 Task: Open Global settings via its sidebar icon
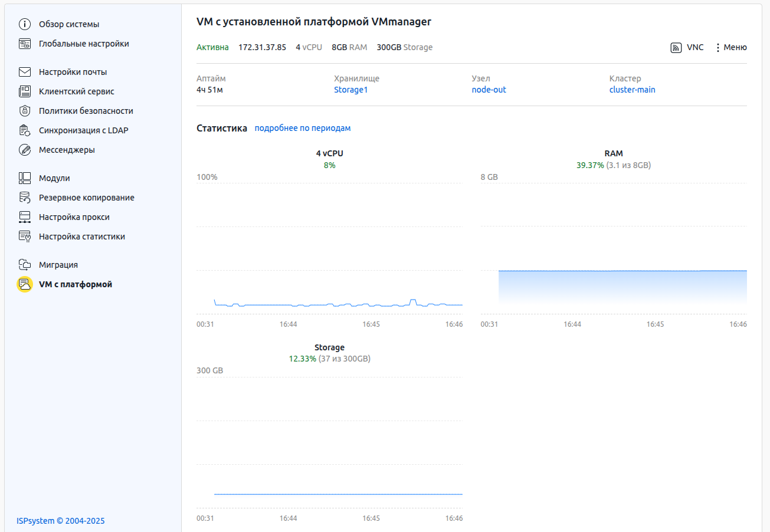(x=25, y=44)
